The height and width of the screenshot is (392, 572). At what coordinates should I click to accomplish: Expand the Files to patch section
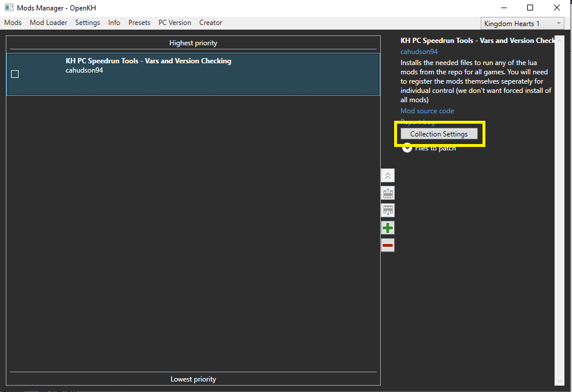pos(407,148)
